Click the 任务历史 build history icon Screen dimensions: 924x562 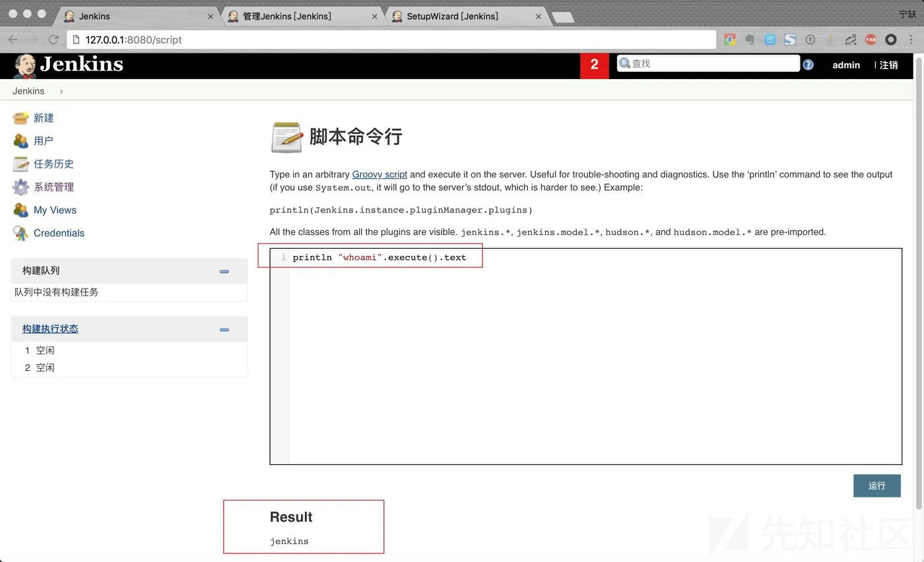[x=20, y=164]
